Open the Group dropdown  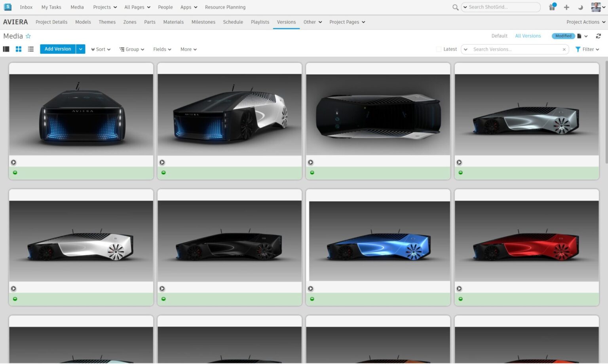point(132,49)
